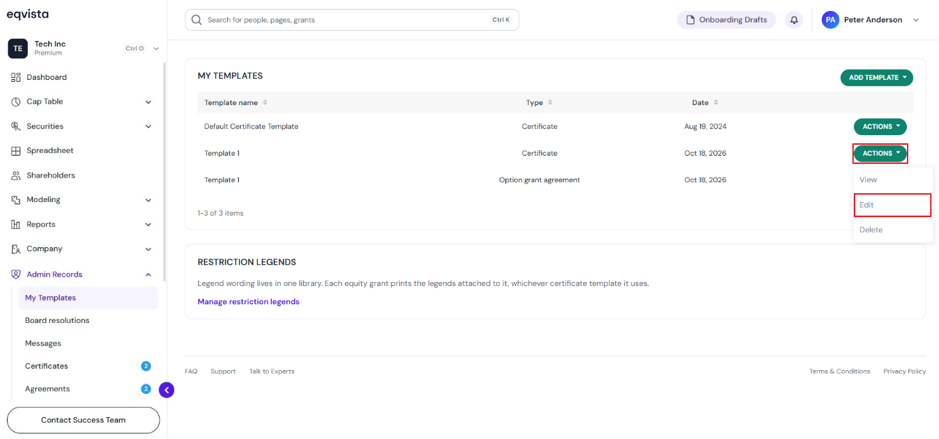939x439 pixels.
Task: Open ACTIONS for Default Certificate Template
Action: pos(880,127)
